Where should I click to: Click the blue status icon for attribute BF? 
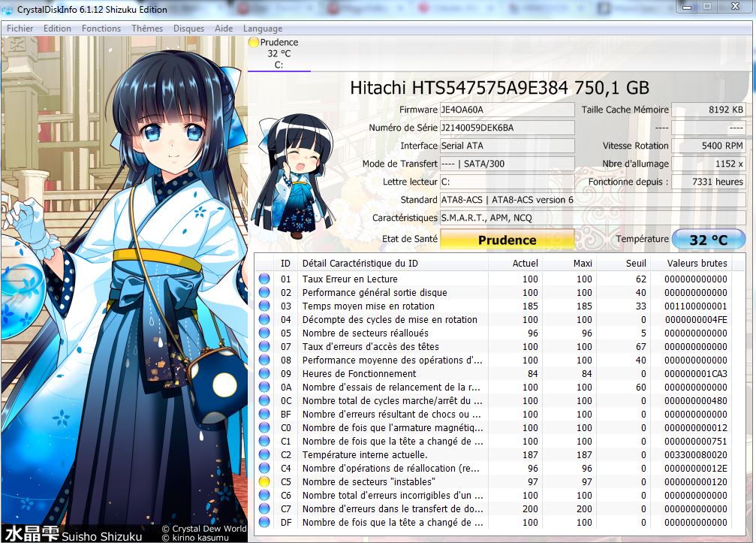[x=264, y=414]
